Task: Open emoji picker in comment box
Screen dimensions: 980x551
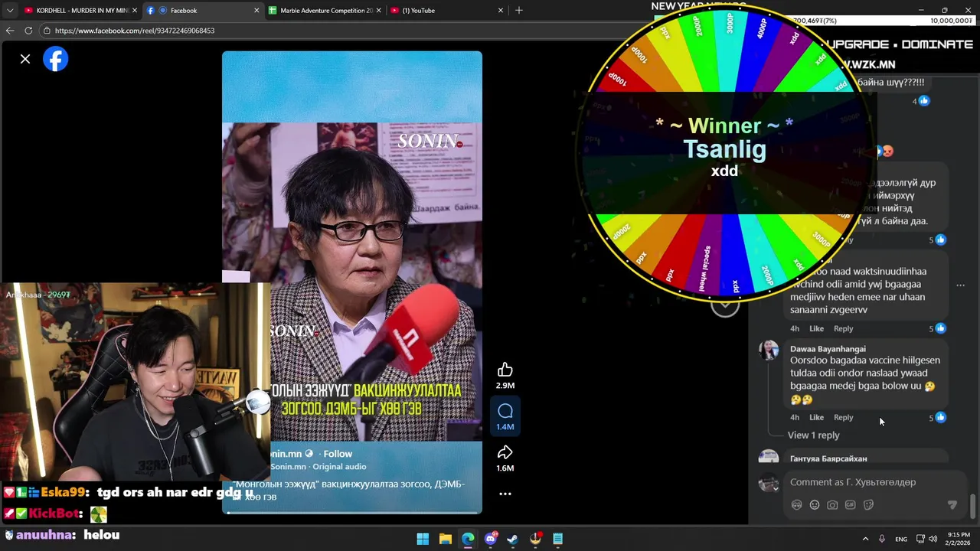Action: pos(815,505)
